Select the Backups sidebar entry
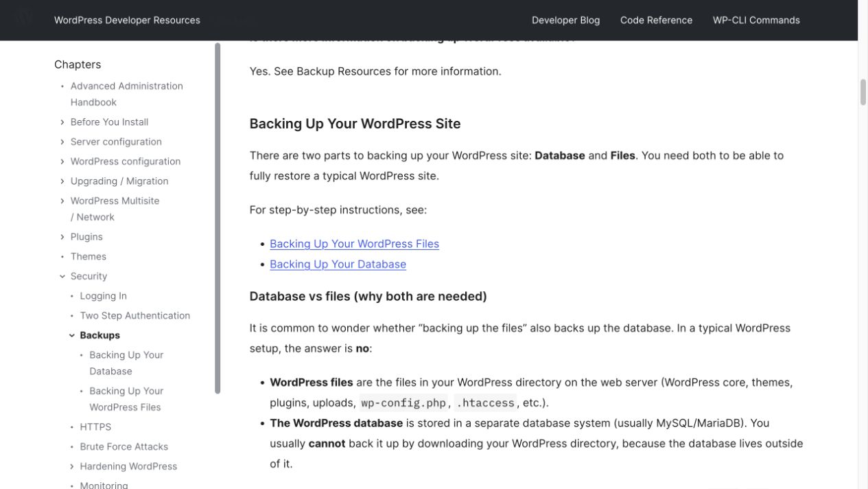Viewport: 868px width, 489px height. tap(99, 335)
